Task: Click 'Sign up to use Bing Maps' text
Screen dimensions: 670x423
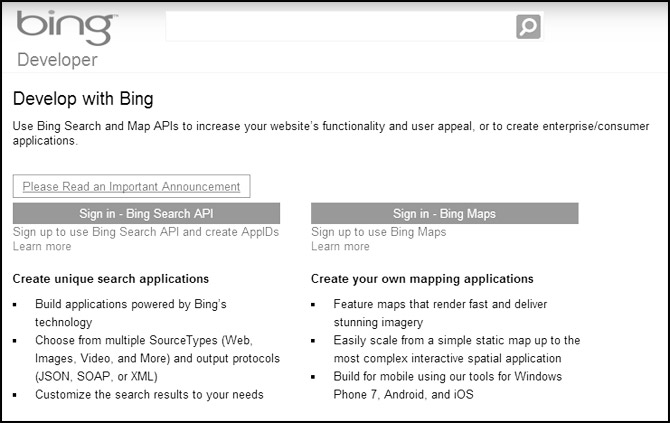Action: 379,232
